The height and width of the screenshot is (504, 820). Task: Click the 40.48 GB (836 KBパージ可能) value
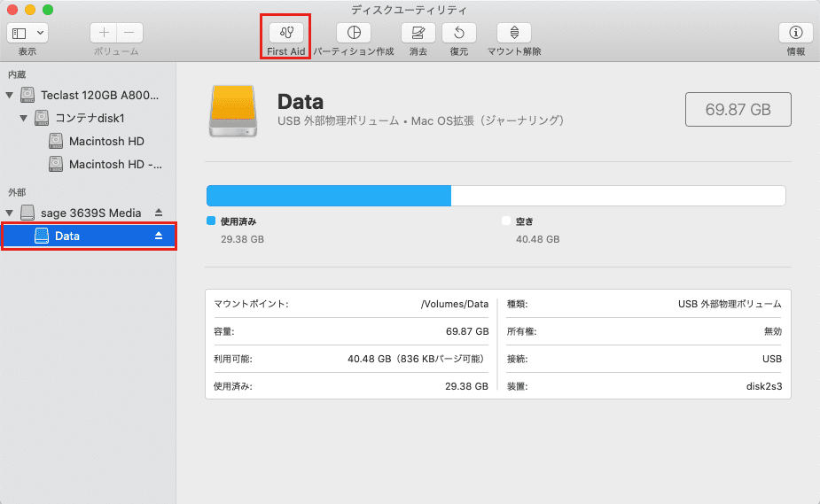418,359
